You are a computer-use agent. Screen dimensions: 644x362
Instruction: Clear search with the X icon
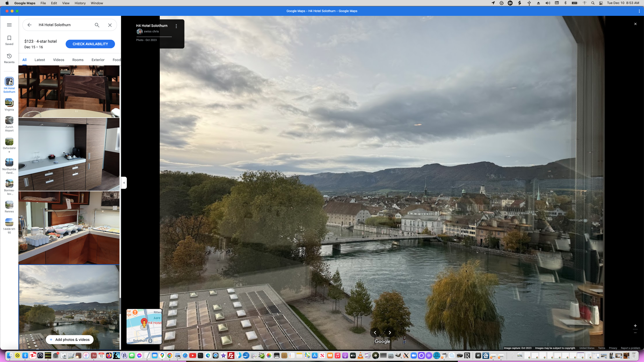pyautogui.click(x=110, y=25)
